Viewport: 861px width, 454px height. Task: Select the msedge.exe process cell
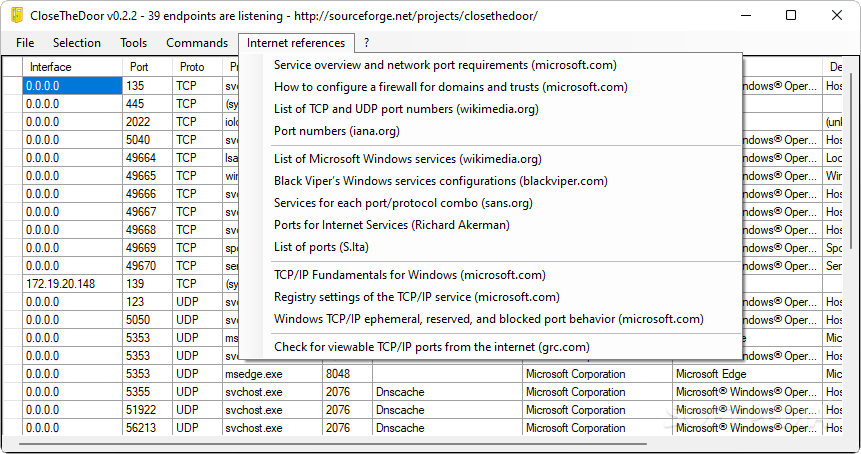[x=272, y=374]
